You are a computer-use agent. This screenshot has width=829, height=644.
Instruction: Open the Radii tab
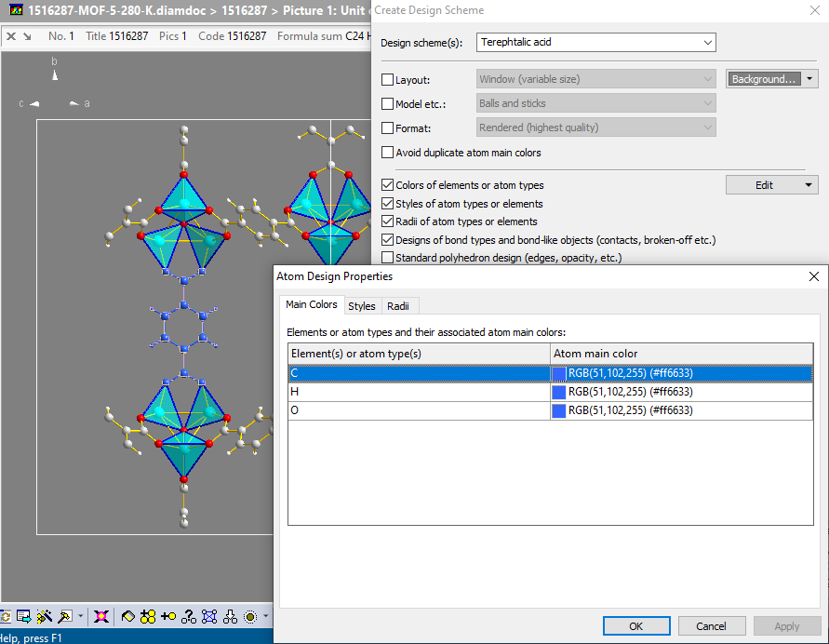(398, 305)
